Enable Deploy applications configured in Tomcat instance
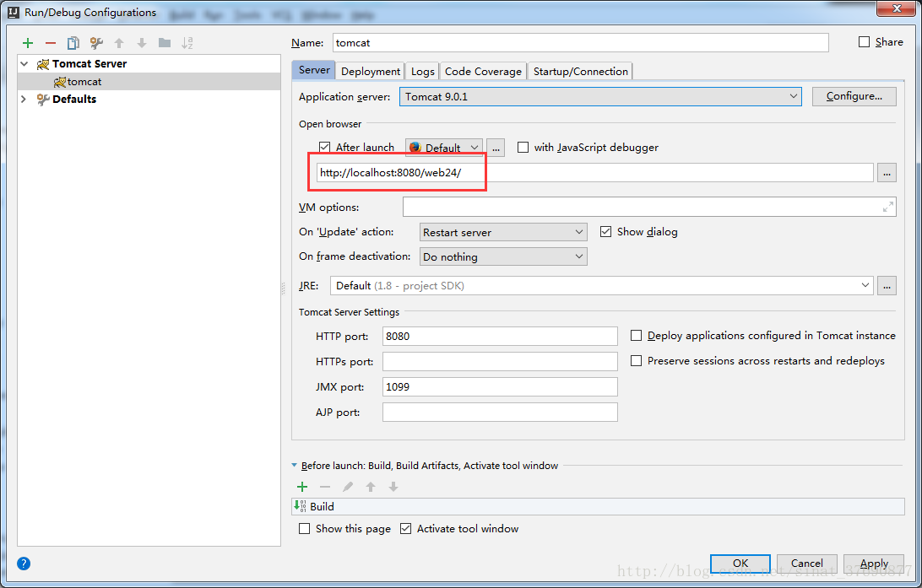Image resolution: width=922 pixels, height=588 pixels. click(x=636, y=336)
